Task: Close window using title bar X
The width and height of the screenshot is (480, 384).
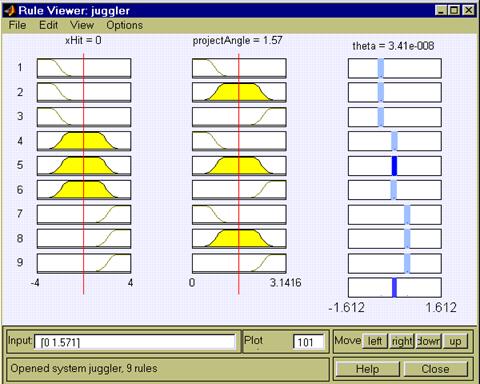Action: pos(469,10)
